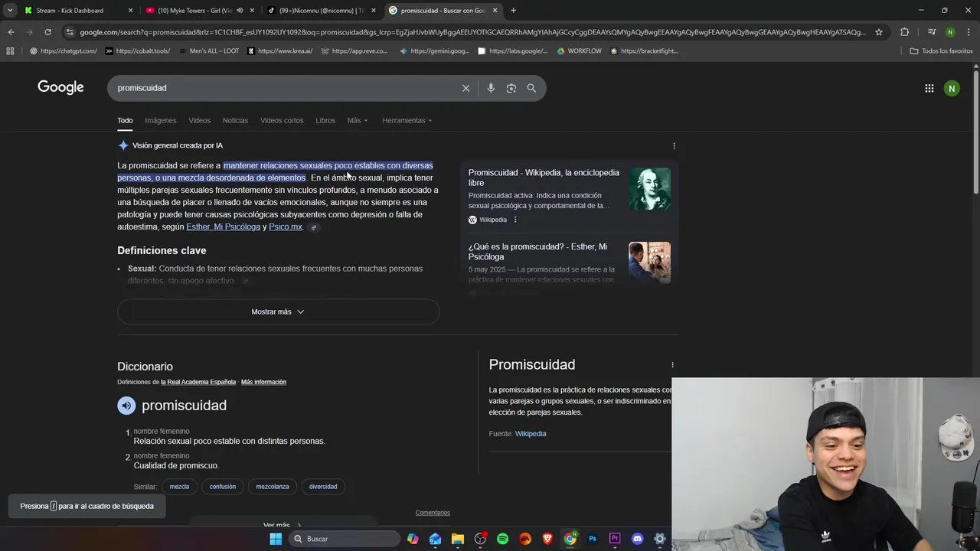Open the browser extensions puzzle icon
The image size is (980, 551).
click(x=905, y=32)
